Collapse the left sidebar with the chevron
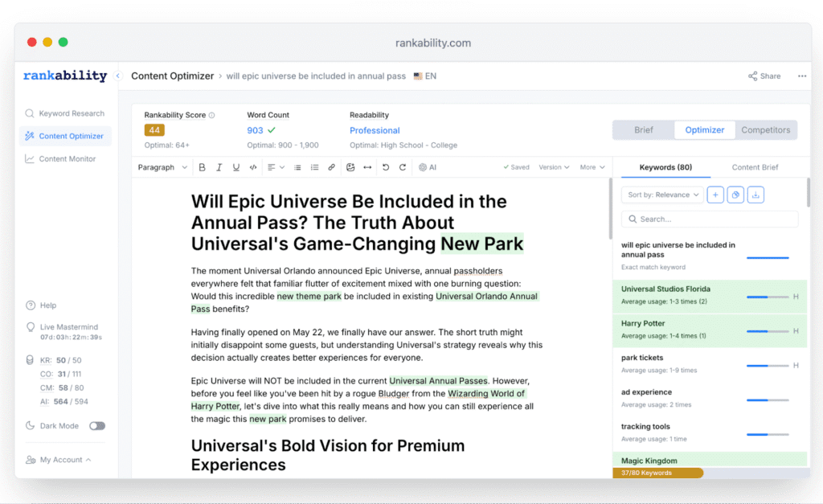The width and height of the screenshot is (823, 504). pos(118,76)
